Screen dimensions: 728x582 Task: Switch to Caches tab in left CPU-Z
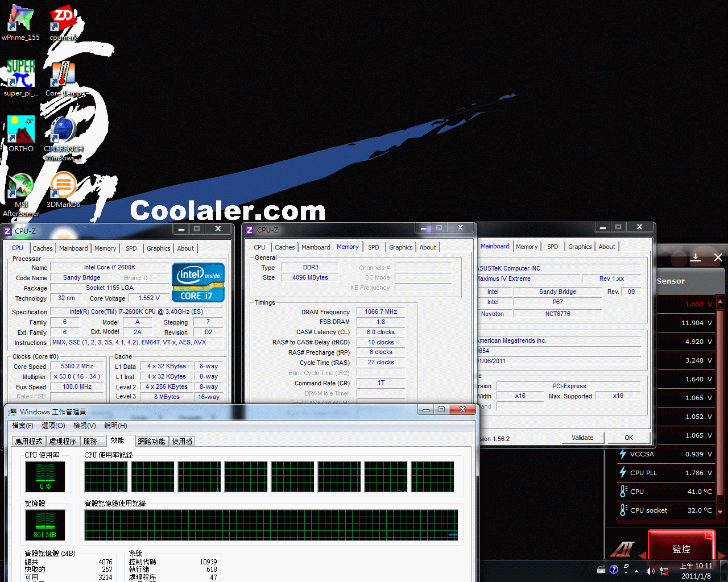(x=43, y=248)
